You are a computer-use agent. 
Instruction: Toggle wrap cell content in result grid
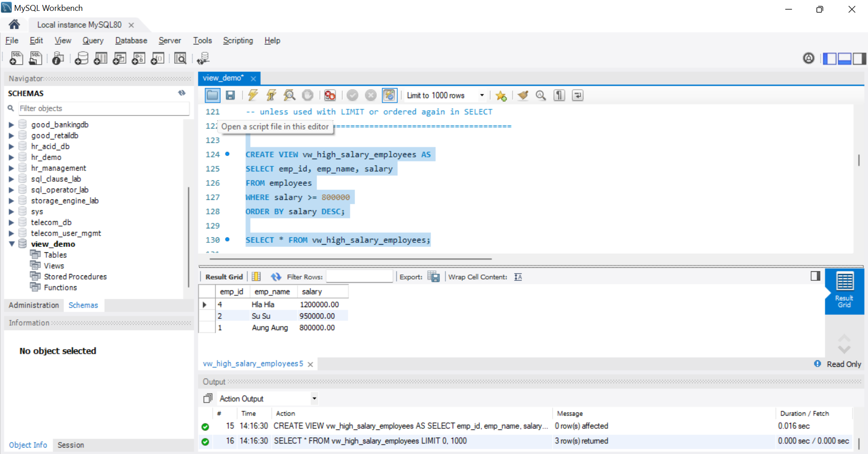point(518,277)
